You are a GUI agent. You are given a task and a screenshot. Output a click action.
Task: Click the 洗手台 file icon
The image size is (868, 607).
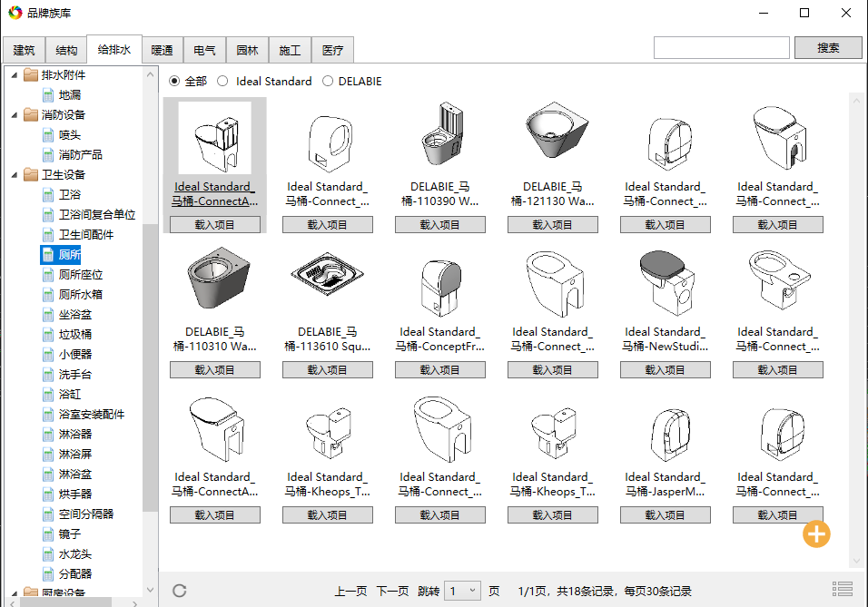(48, 375)
